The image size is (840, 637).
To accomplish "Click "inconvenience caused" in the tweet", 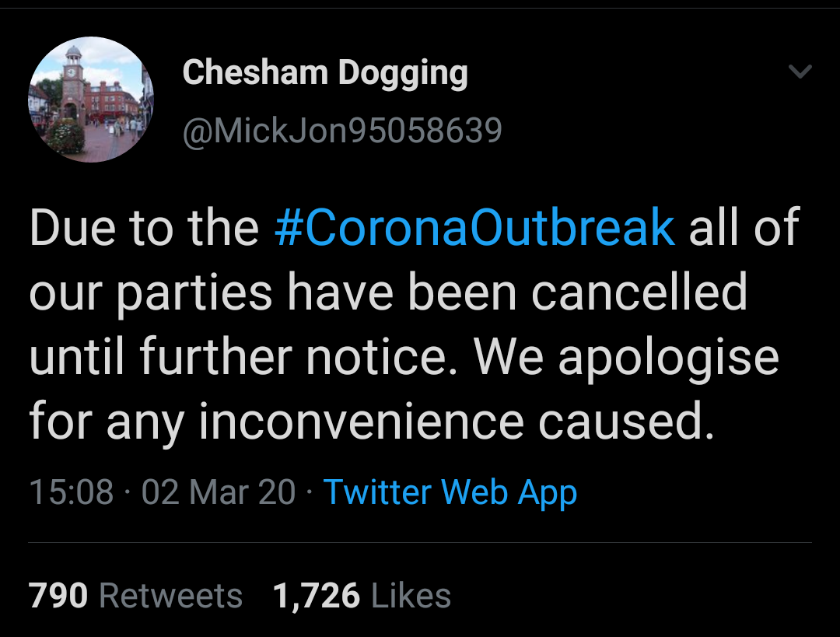I will (456, 422).
